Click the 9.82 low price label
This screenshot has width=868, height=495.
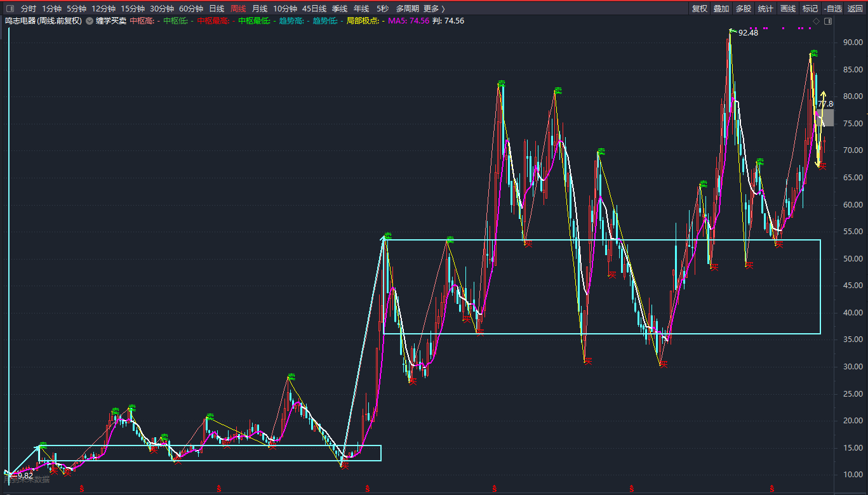pos(25,475)
